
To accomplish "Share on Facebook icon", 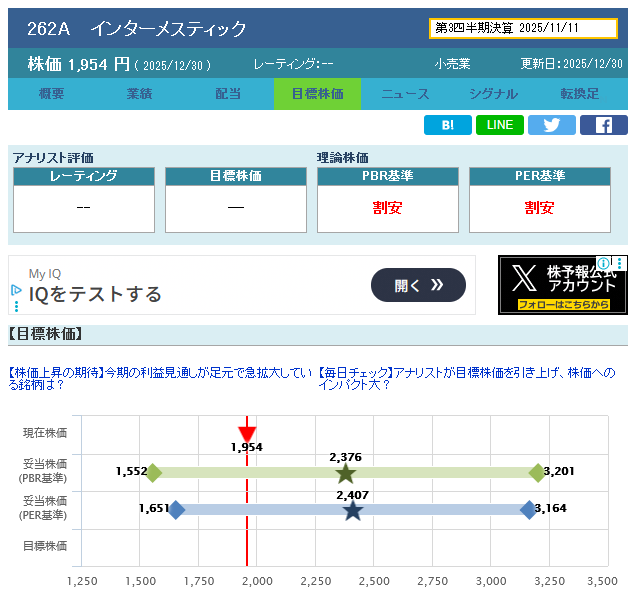I will 604,125.
